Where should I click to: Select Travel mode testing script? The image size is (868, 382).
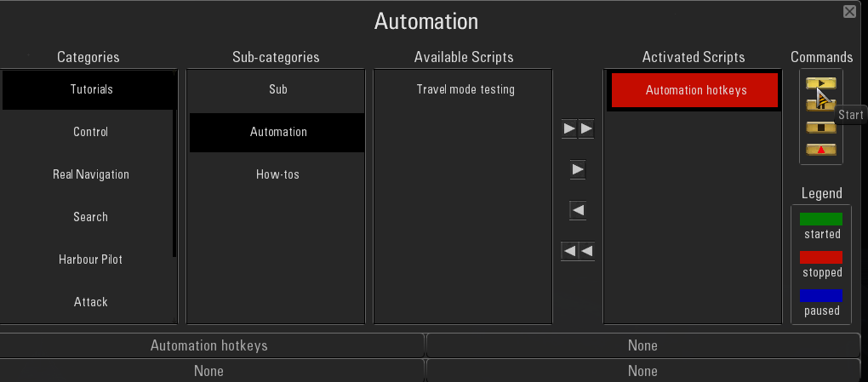(464, 89)
